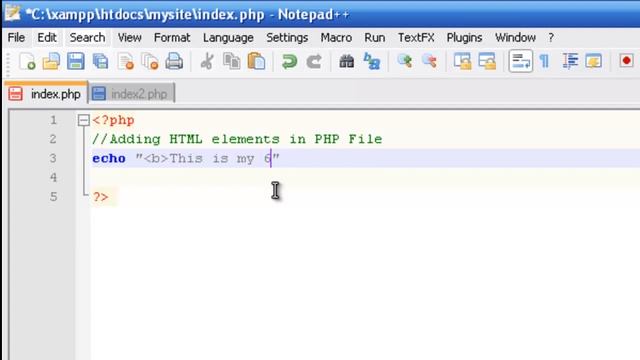Open the ? help menu

pyautogui.click(x=551, y=38)
